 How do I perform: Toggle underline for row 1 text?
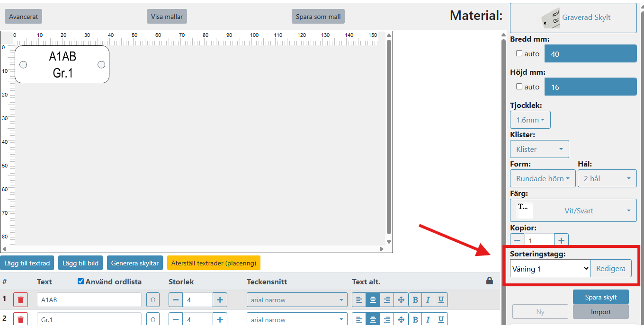pos(441,300)
